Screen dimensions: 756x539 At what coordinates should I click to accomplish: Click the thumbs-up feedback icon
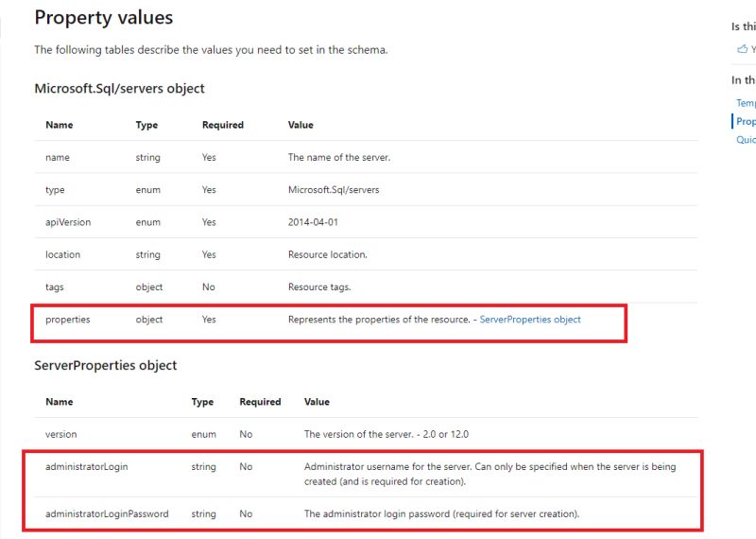pyautogui.click(x=742, y=49)
